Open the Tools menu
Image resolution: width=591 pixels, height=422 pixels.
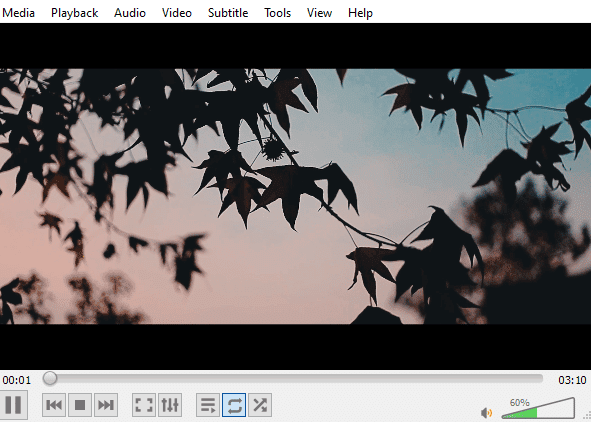click(x=277, y=13)
